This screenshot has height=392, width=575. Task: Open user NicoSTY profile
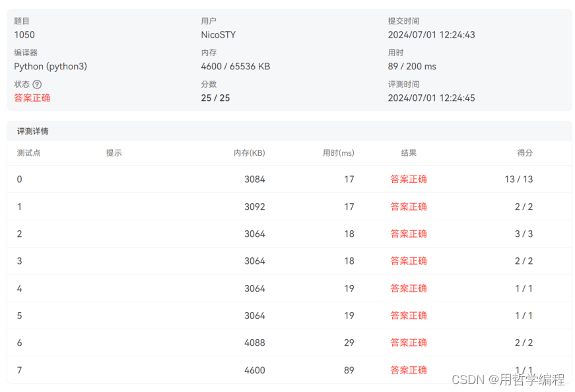click(x=219, y=35)
